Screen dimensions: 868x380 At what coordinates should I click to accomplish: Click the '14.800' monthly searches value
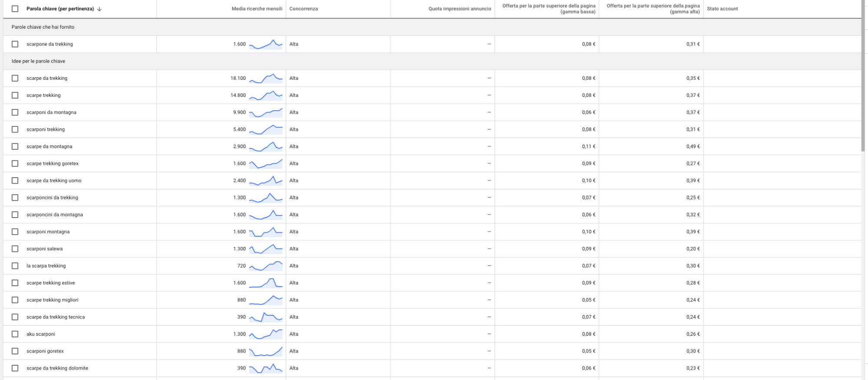pos(238,95)
